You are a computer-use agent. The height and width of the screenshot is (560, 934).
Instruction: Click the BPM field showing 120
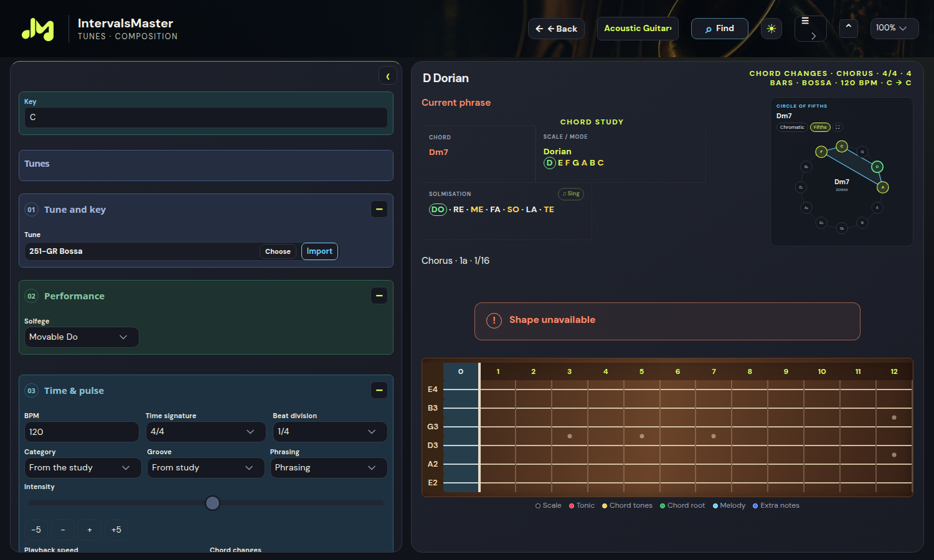coord(82,432)
